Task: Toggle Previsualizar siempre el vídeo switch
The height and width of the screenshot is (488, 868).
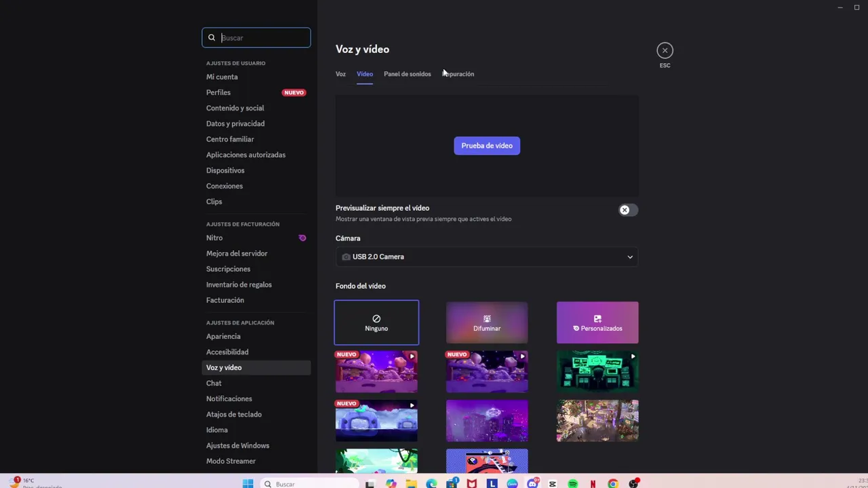Action: coord(628,210)
